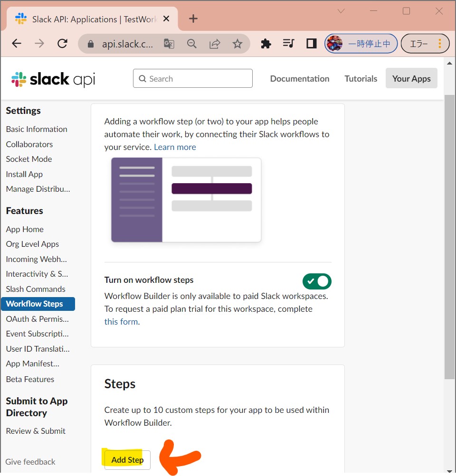Open Review & Submit page
The height and width of the screenshot is (476, 456).
(36, 431)
